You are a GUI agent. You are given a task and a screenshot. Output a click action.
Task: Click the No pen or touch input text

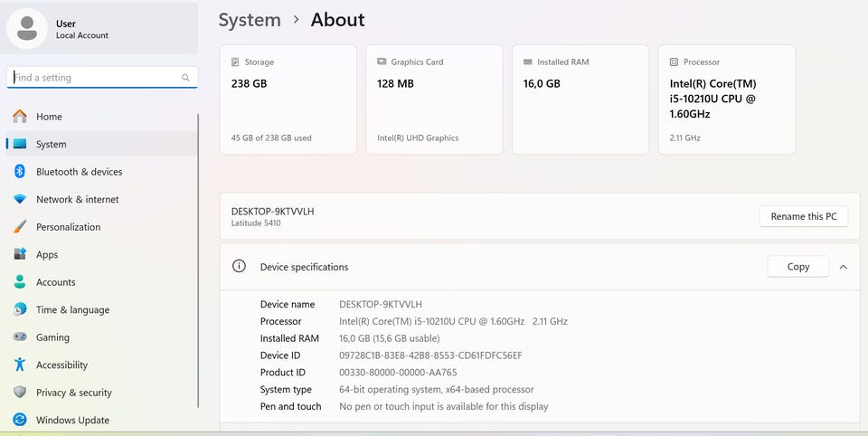(x=443, y=406)
